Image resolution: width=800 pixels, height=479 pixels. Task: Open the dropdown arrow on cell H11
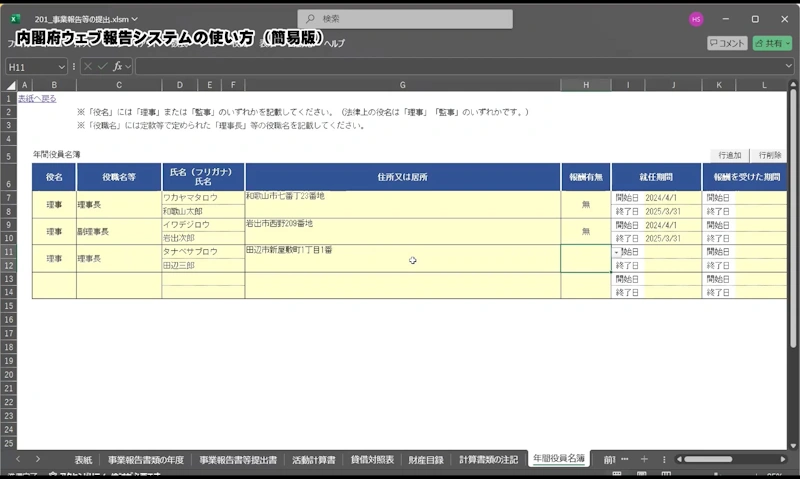click(616, 252)
